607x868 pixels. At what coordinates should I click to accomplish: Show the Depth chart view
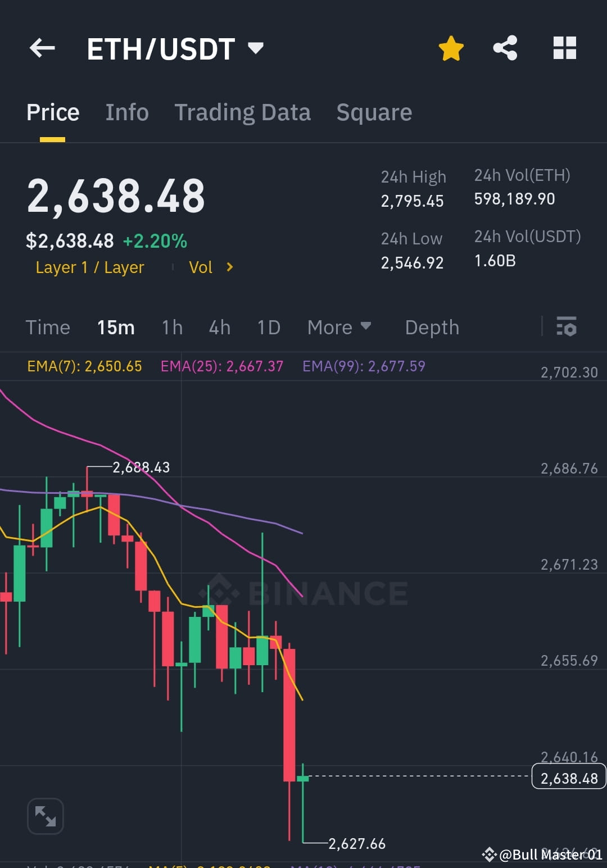pos(432,327)
